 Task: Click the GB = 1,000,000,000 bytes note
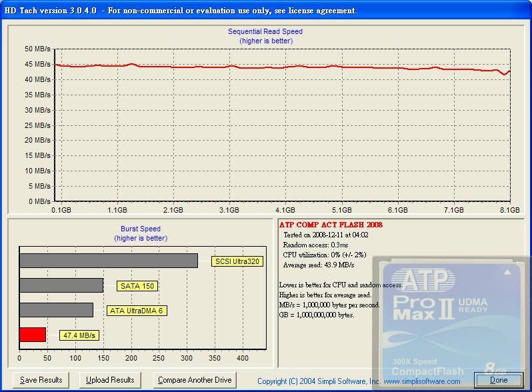pyautogui.click(x=317, y=315)
